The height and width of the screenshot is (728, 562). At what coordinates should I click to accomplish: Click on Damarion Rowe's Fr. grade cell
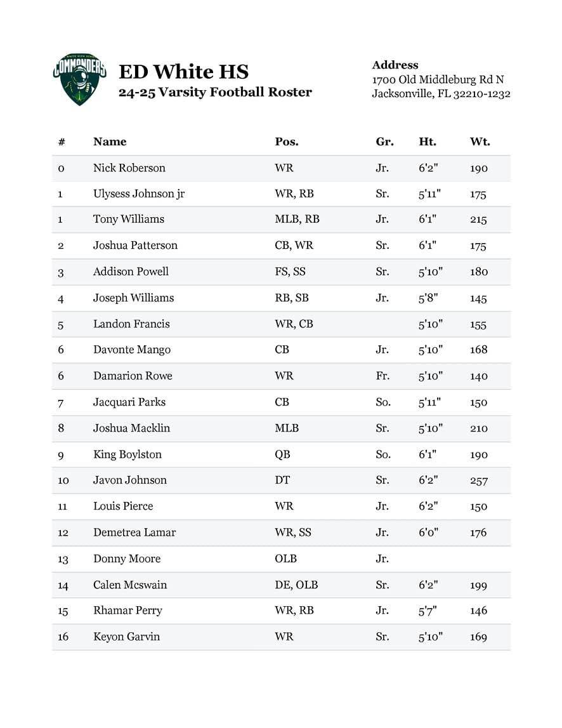tap(382, 376)
